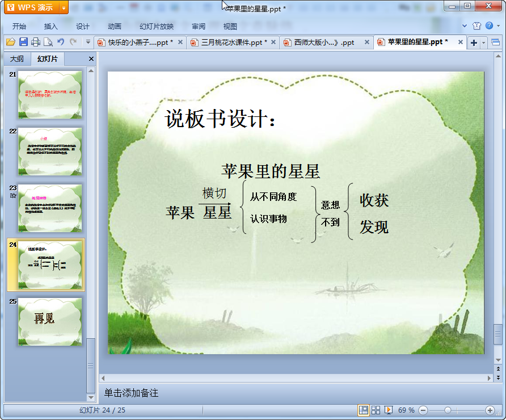The height and width of the screenshot is (420, 506).
Task: Close the 三月桃花水课件.ppt tab
Action: click(273, 42)
